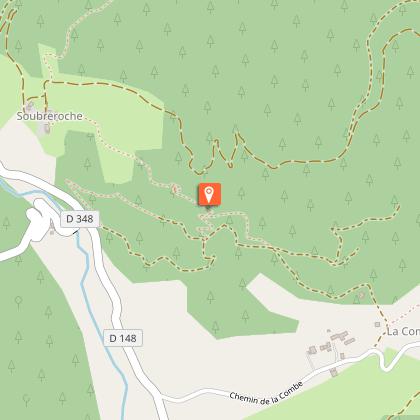Image resolution: width=420 pixels, height=420 pixels.
Task: Click the building south of Chemin de la Combe road
Action: pos(334,372)
